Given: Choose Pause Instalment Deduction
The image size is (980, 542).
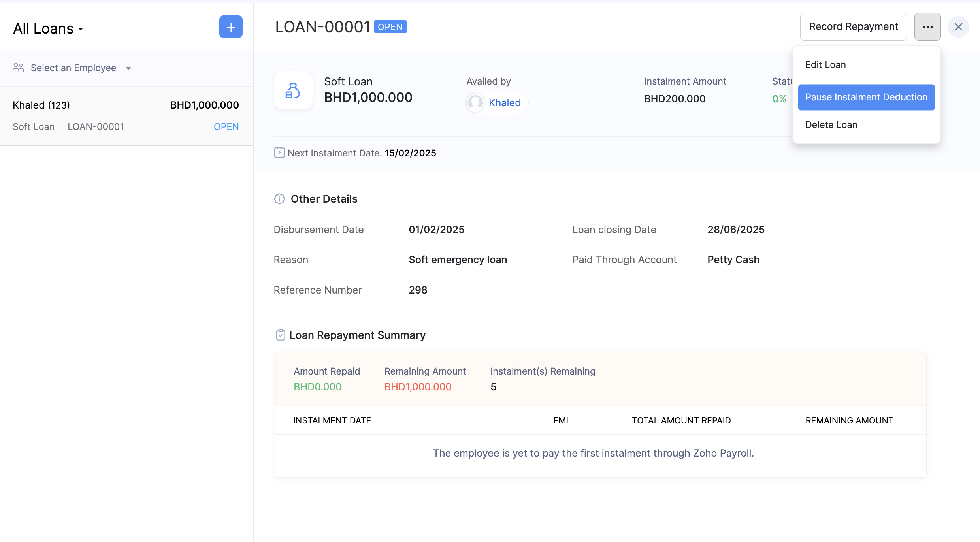Looking at the screenshot, I should 866,97.
